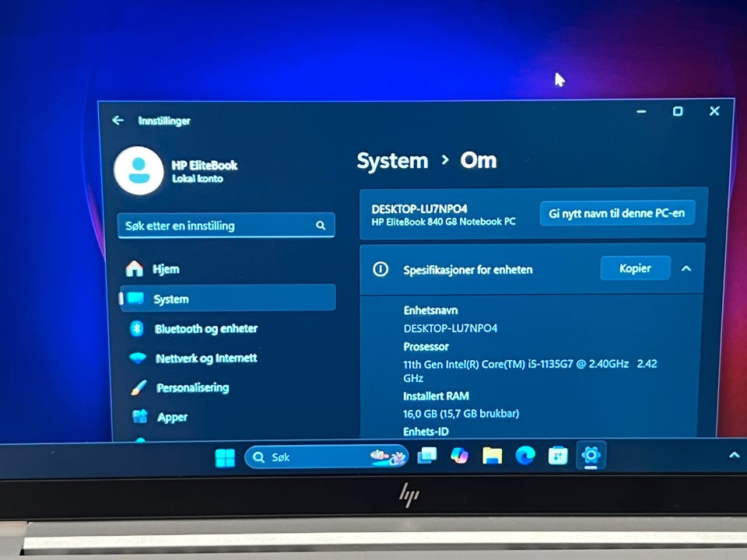Maximize the Innstillinger window
The height and width of the screenshot is (560, 747).
pyautogui.click(x=678, y=111)
